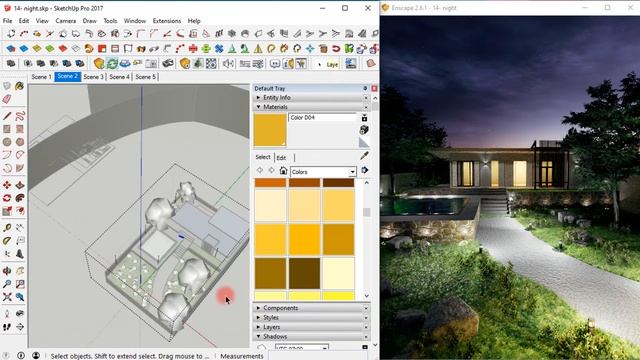Click the Zoom Extents tool
Screen dimensions: 640x360
[x=7, y=297]
